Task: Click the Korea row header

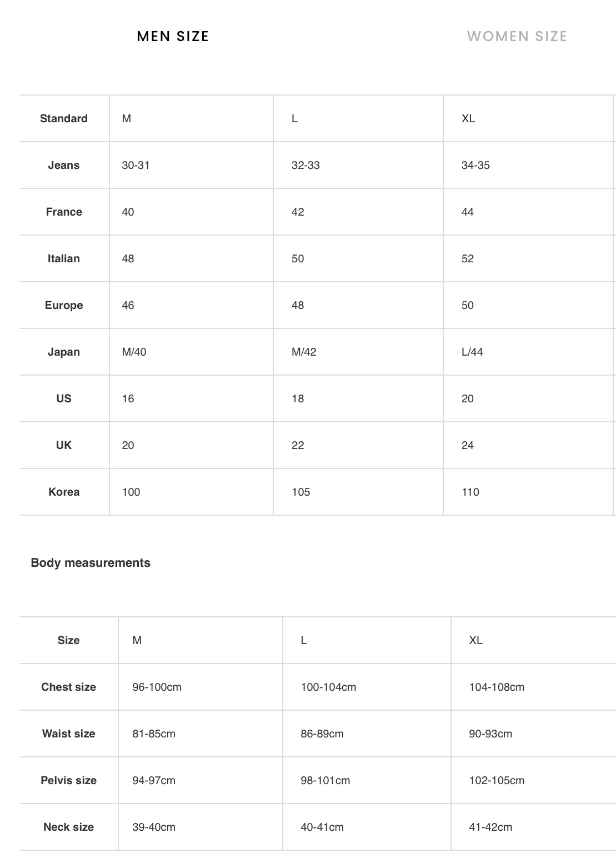Action: tap(64, 492)
